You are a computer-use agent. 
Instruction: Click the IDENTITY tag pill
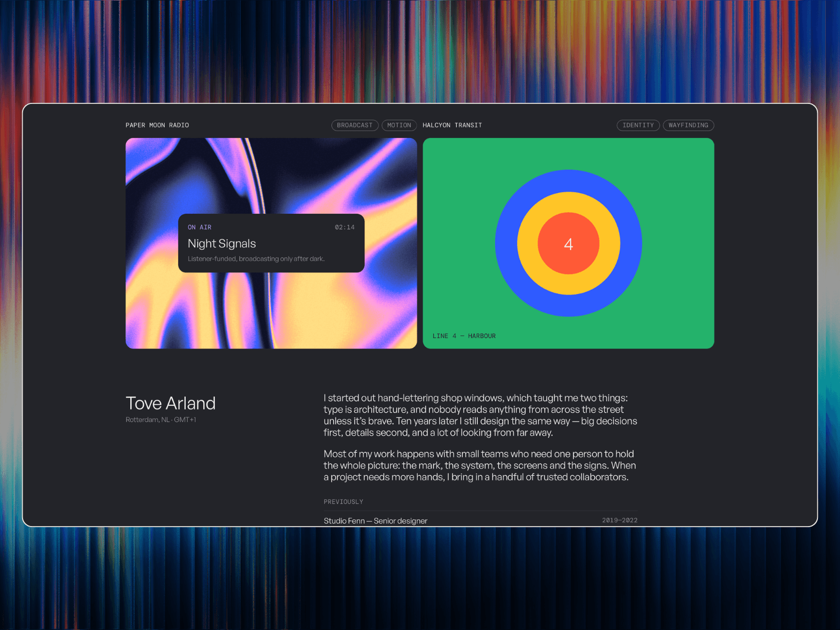(638, 125)
